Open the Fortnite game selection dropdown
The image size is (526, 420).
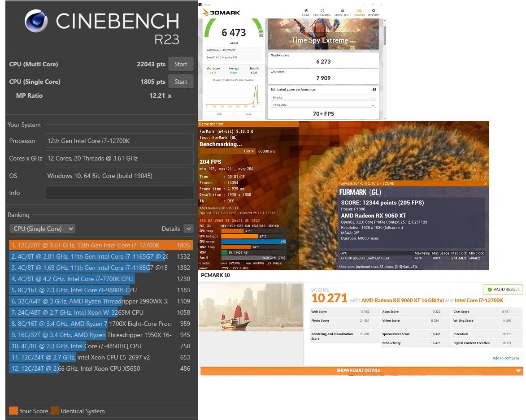point(323,98)
